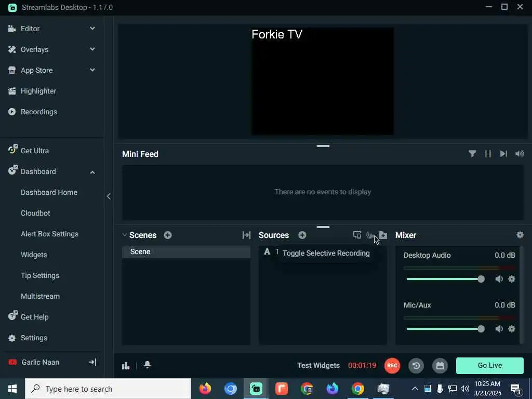The image size is (532, 399).
Task: Open Google Chrome on the taskbar
Action: pyautogui.click(x=357, y=389)
